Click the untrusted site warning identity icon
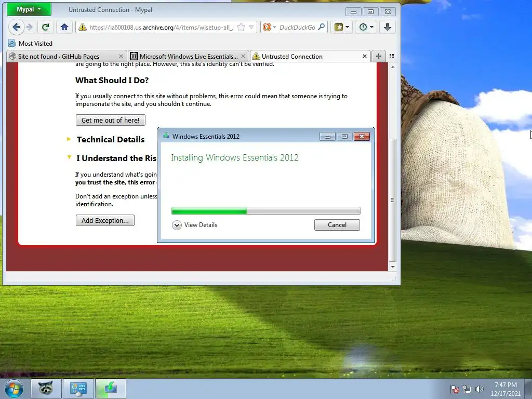532x399 pixels. (83, 27)
